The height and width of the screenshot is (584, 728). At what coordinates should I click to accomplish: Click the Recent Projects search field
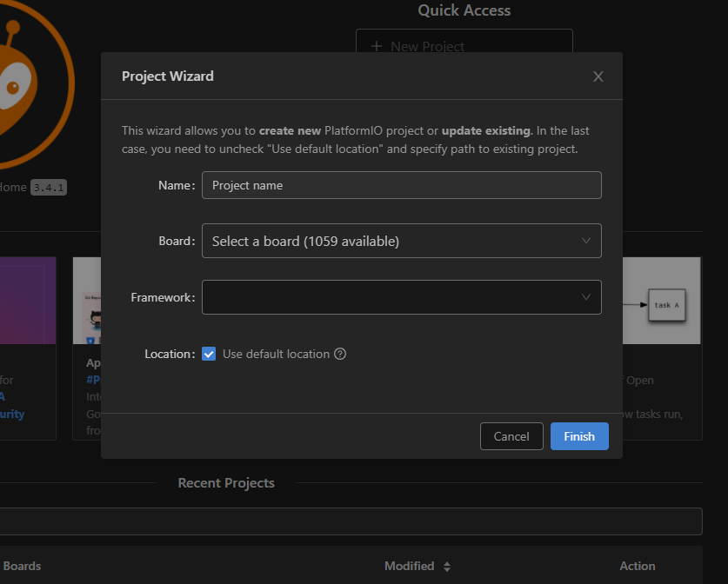click(348, 521)
